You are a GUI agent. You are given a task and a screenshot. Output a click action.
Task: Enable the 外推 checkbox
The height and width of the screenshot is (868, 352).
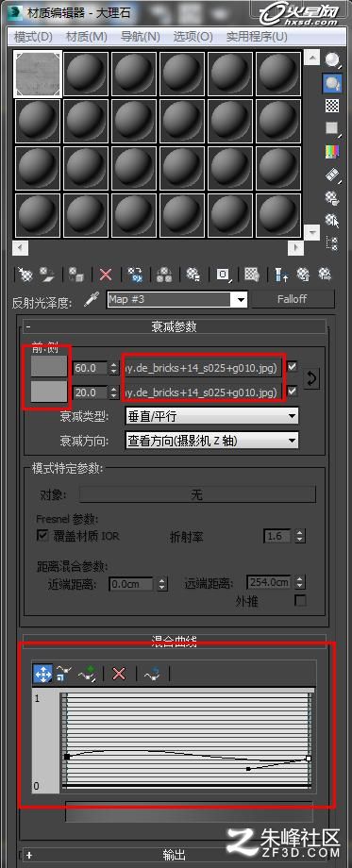point(300,601)
